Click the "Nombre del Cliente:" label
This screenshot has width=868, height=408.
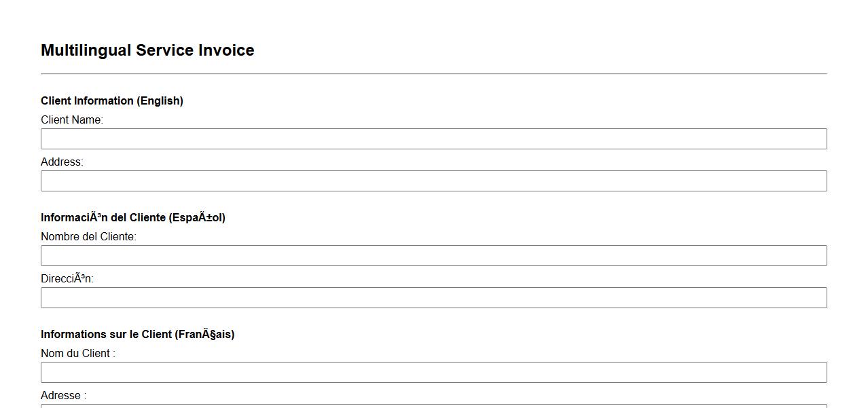pyautogui.click(x=88, y=237)
